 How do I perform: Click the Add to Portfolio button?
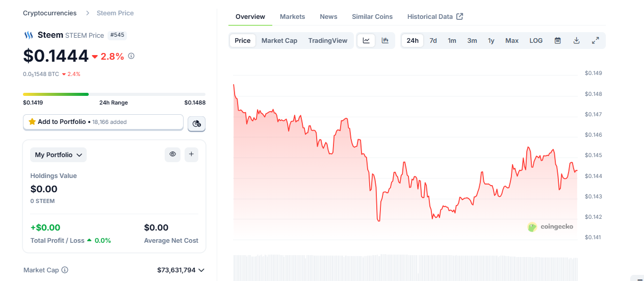(x=103, y=122)
